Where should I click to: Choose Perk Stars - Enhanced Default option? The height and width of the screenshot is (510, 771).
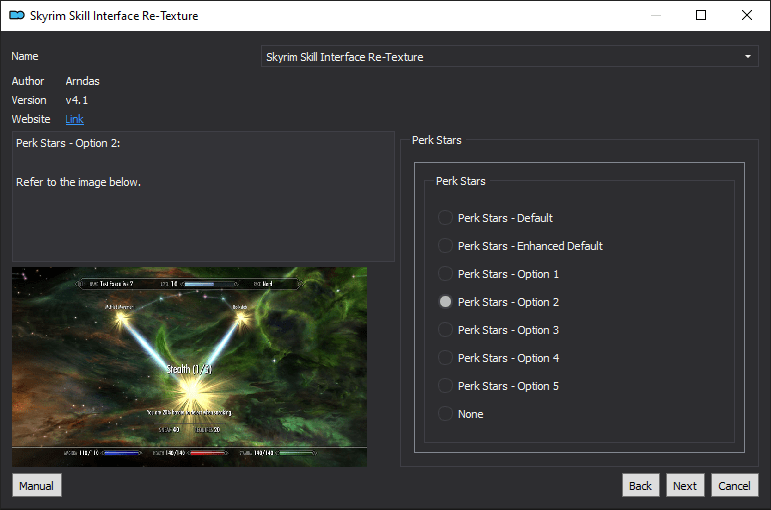point(445,246)
